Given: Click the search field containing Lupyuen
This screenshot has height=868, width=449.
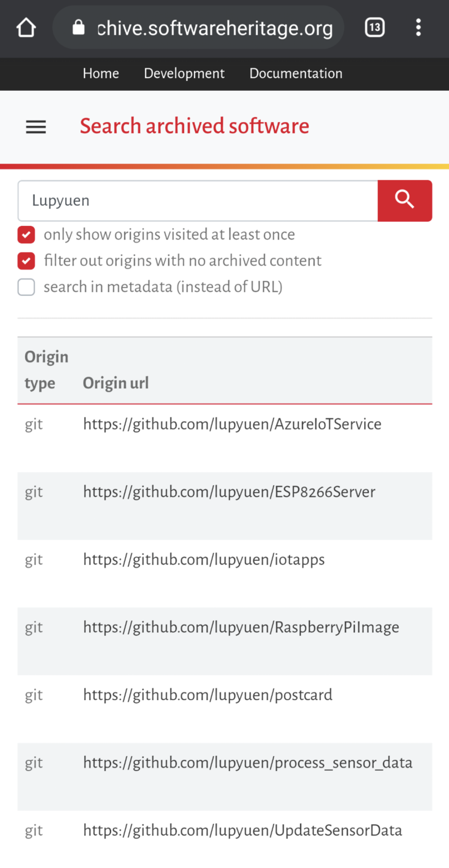Looking at the screenshot, I should (x=197, y=201).
